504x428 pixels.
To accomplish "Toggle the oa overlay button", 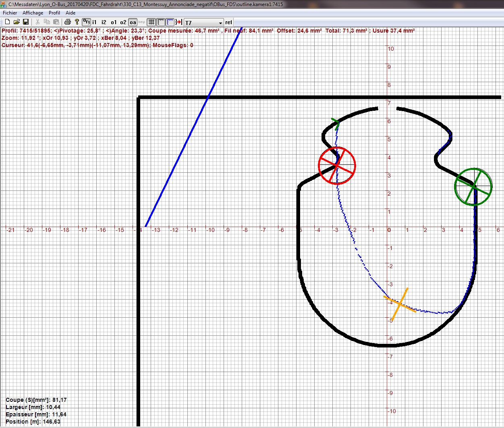I will coord(133,22).
